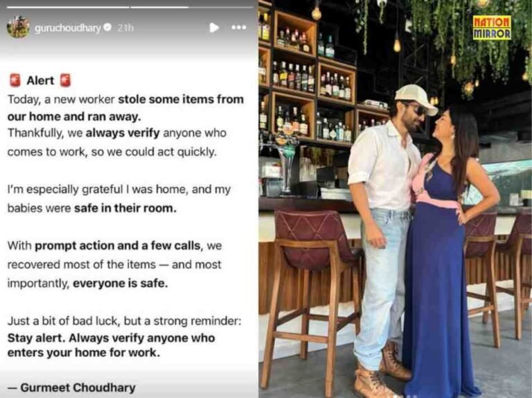The image size is (532, 398).
Task: Open the three-dot more options menu
Action: (239, 27)
